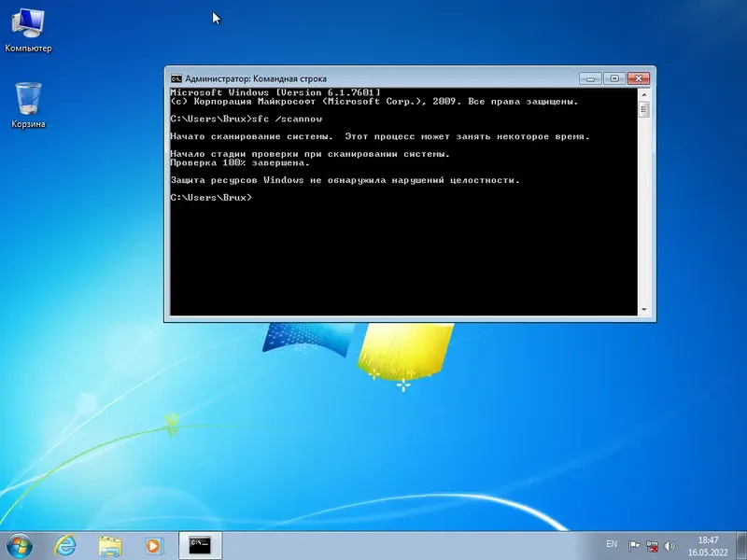This screenshot has height=560, width=747.
Task: Click the console scrollbar thumb
Action: click(x=641, y=107)
